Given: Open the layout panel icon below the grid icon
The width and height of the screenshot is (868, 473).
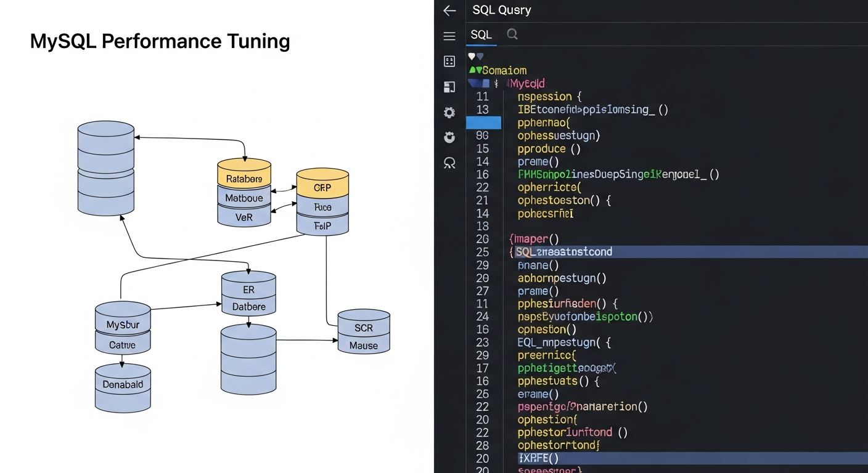Looking at the screenshot, I should [x=449, y=87].
